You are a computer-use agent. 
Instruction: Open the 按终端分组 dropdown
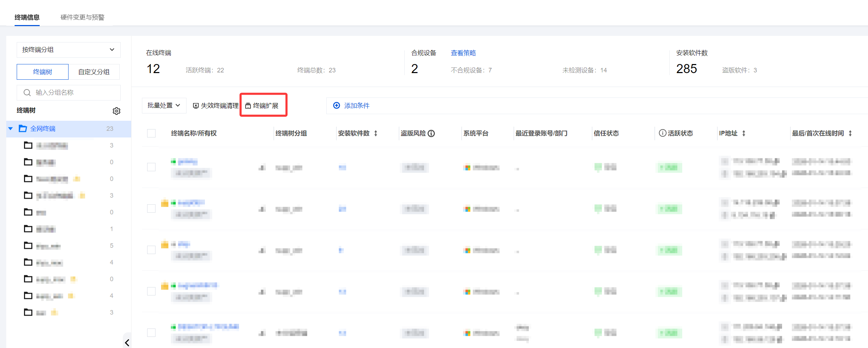tap(69, 50)
